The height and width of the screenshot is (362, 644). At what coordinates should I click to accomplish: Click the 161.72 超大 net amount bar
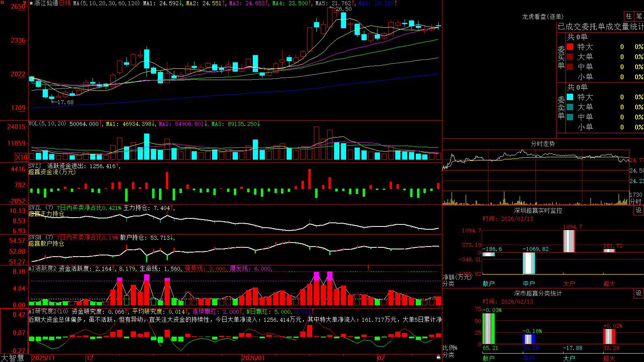tap(609, 251)
